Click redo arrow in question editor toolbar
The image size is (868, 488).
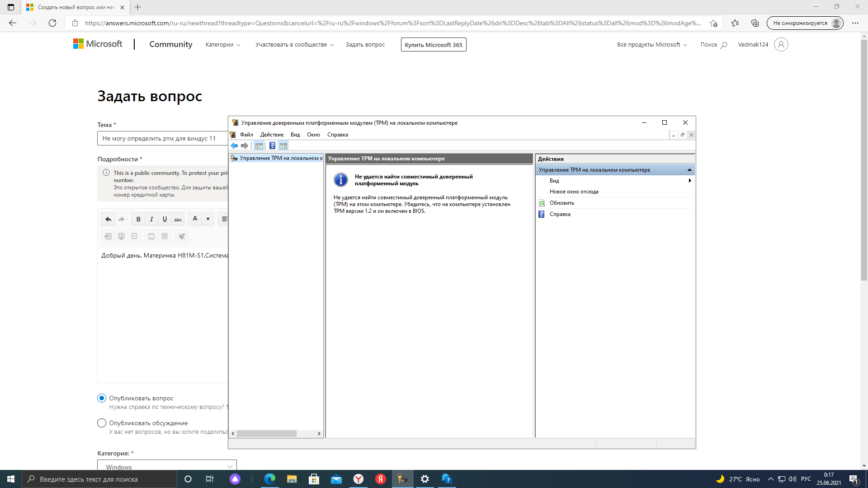[x=121, y=219]
